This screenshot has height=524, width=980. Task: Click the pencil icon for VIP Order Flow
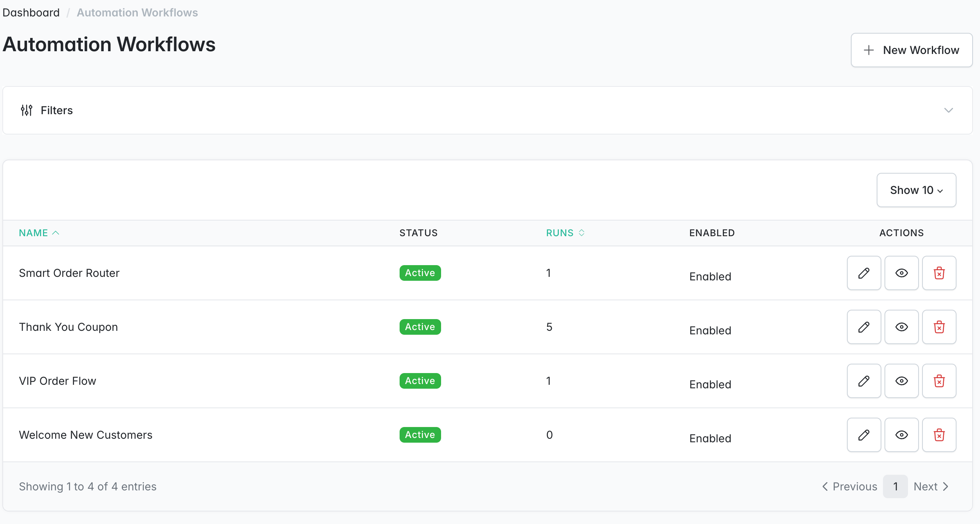click(863, 380)
